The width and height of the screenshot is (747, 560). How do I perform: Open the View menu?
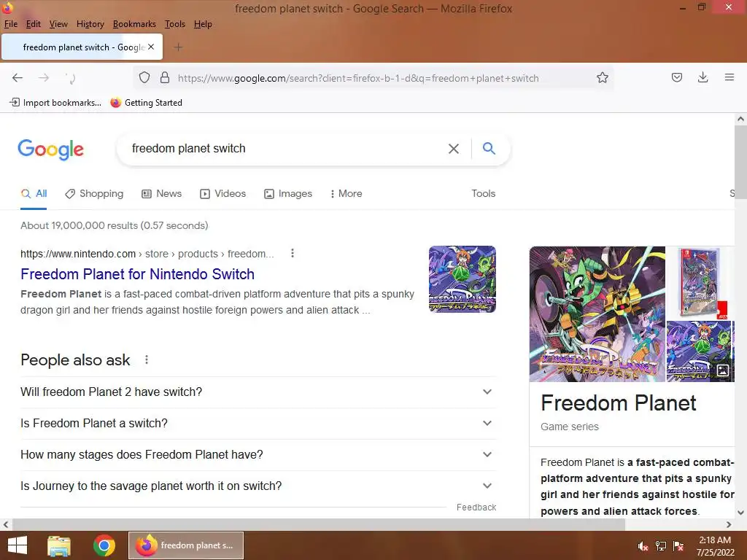58,24
